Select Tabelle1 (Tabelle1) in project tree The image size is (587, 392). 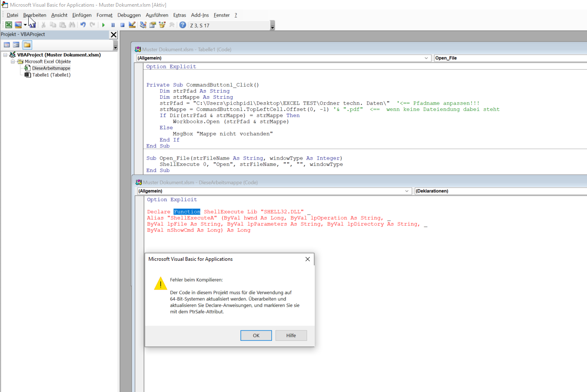tap(51, 75)
